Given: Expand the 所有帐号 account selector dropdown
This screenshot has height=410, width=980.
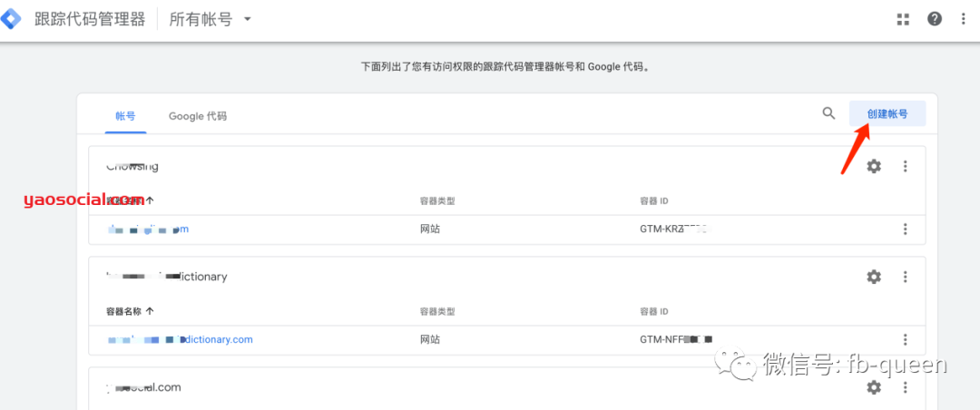Looking at the screenshot, I should point(210,19).
